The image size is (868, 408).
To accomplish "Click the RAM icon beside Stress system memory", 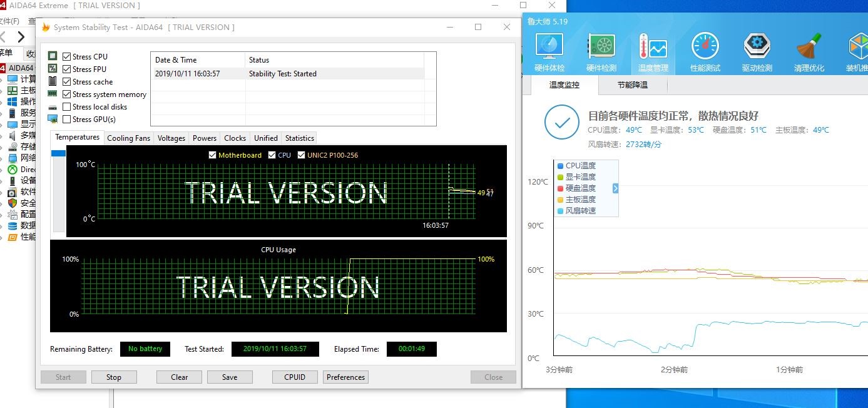I will [x=53, y=94].
